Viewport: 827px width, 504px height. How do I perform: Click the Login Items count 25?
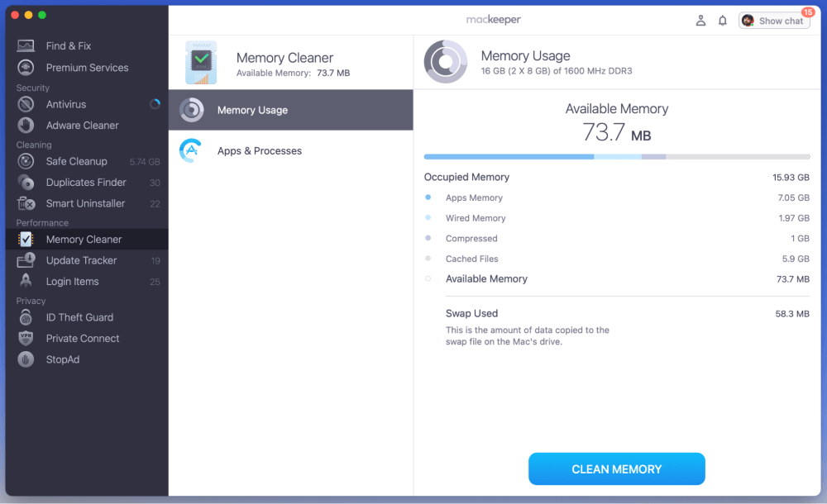point(155,282)
